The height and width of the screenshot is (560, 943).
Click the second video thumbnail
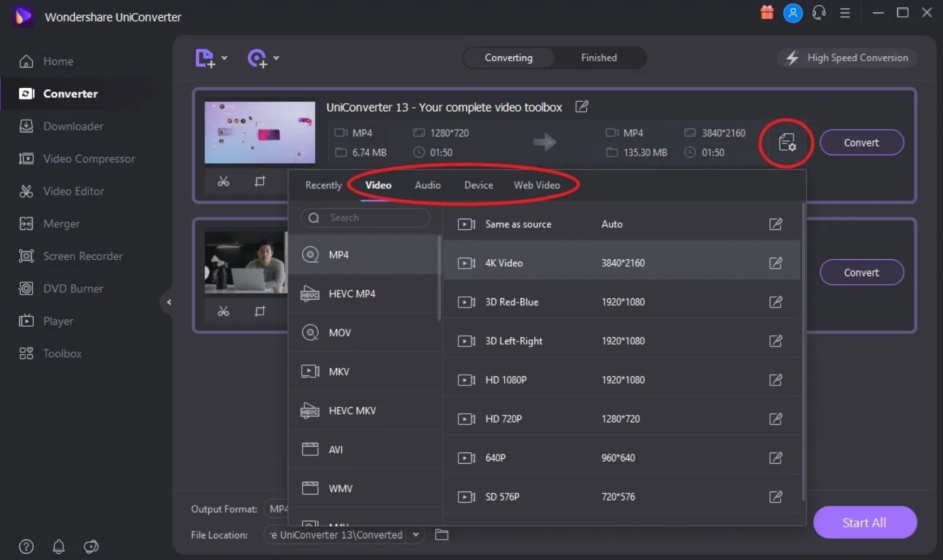coord(246,262)
